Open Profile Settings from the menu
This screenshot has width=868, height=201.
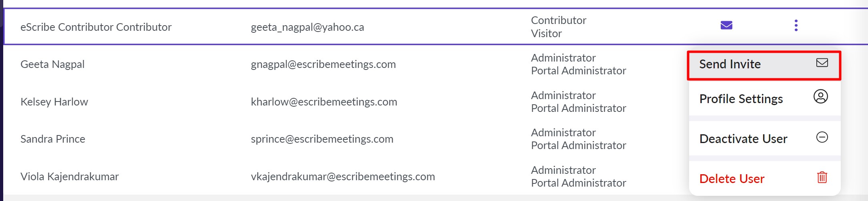[x=741, y=99]
